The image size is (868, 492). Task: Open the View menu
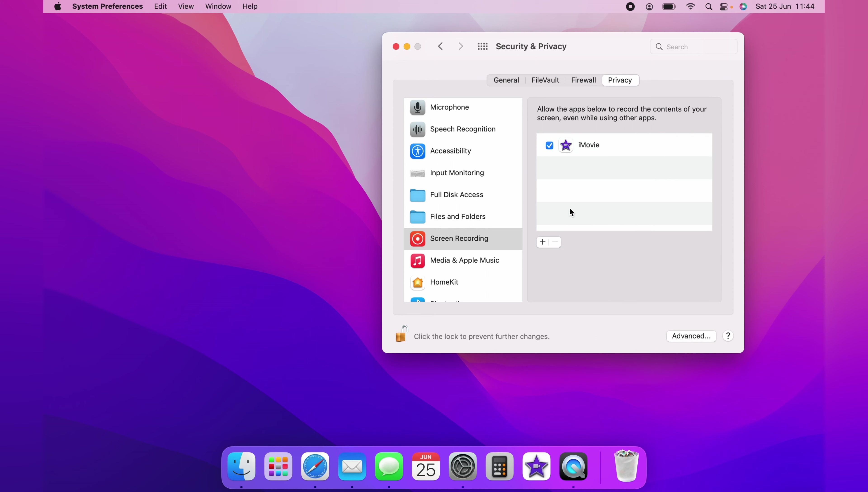pyautogui.click(x=186, y=6)
